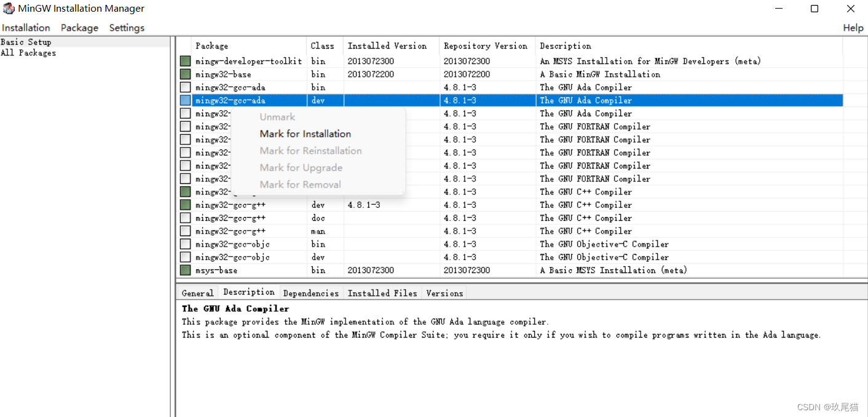
Task: Toggle checkbox for highlighted mingw32-gcc-ada dev row
Action: [185, 100]
